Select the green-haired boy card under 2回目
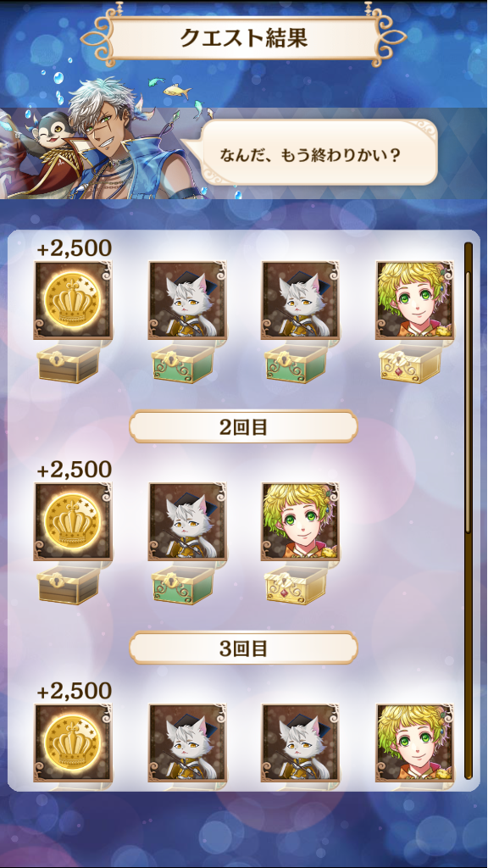488x868 pixels. (301, 522)
